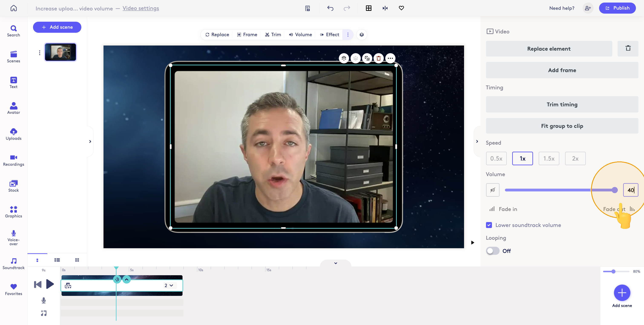Select 1.5x speed
Viewport: 644px width, 325px height.
(549, 158)
